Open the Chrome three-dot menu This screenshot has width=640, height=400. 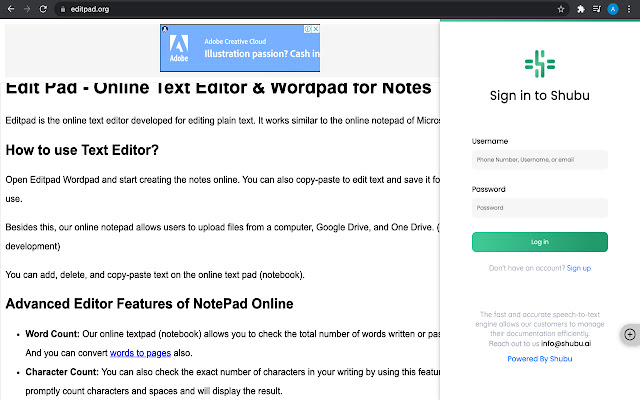[x=629, y=9]
